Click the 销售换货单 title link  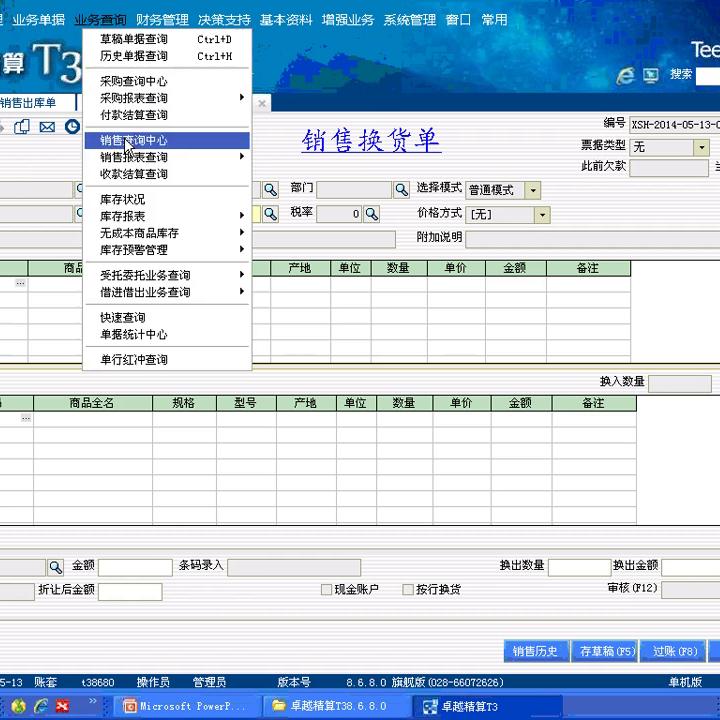[371, 141]
